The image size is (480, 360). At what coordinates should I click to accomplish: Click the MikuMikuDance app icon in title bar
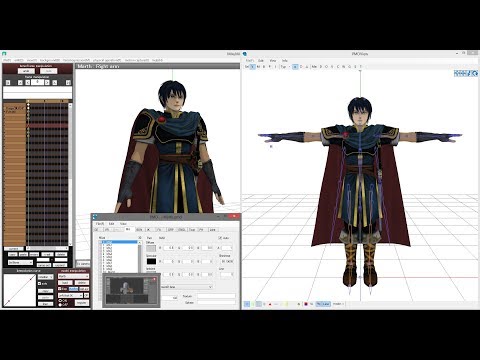pyautogui.click(x=4, y=53)
